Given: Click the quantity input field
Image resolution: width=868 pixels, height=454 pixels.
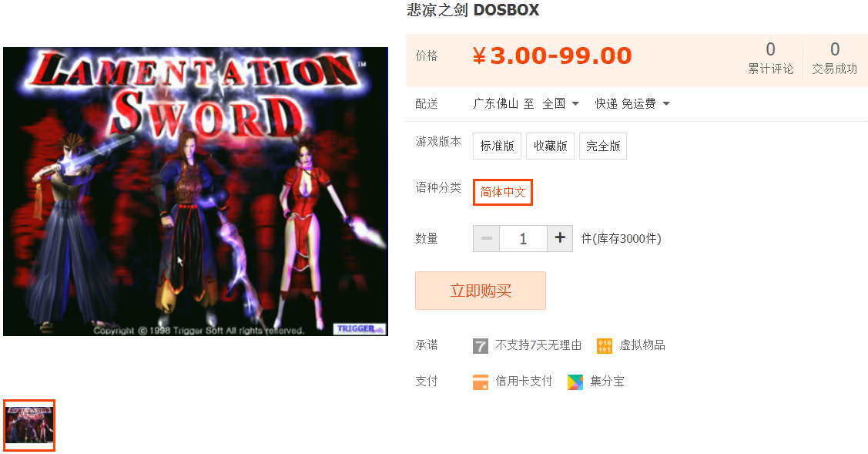Looking at the screenshot, I should tap(523, 238).
